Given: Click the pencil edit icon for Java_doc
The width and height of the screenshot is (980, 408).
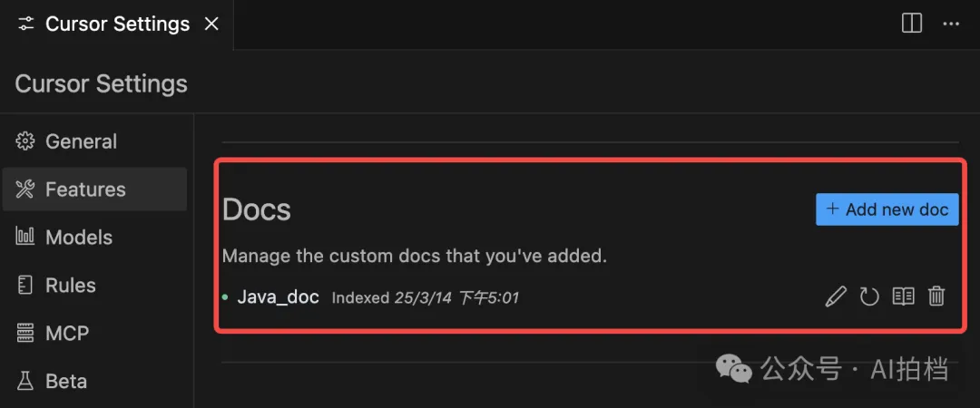Looking at the screenshot, I should [x=836, y=296].
